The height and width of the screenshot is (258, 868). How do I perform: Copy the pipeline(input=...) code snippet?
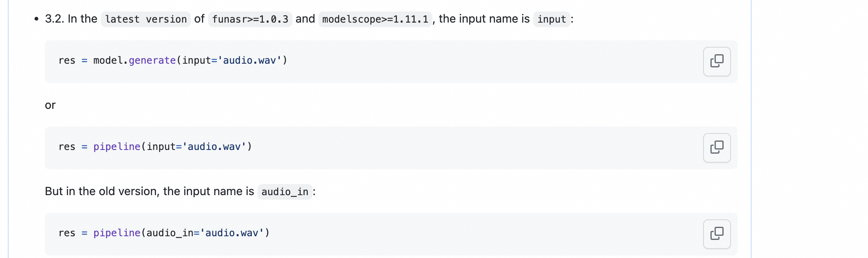pyautogui.click(x=717, y=147)
